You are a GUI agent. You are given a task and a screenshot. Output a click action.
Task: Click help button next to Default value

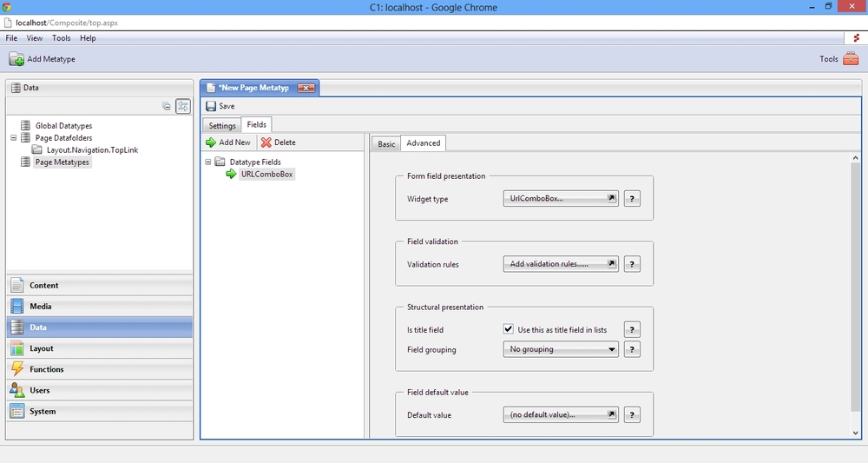[632, 415]
